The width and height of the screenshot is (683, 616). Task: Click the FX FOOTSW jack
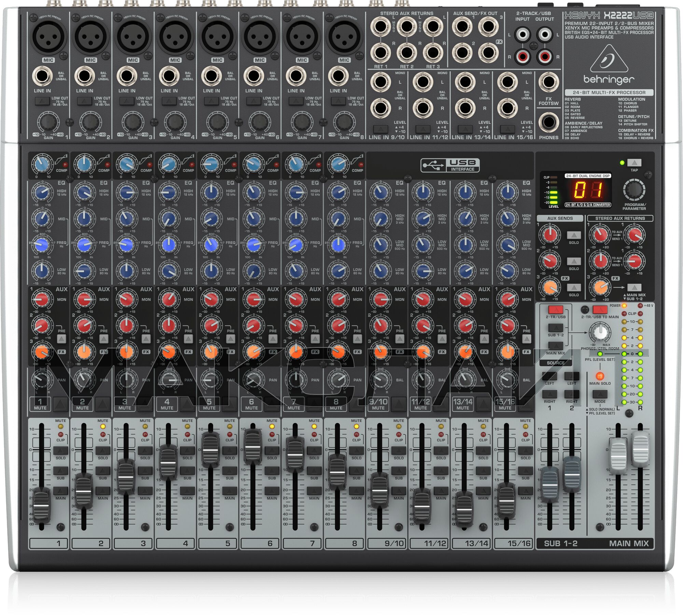pos(548,82)
